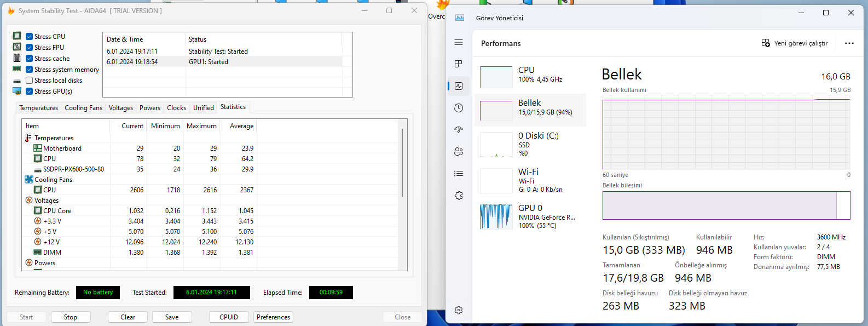The width and height of the screenshot is (868, 326).
Task: Click the Minimum column header
Action: (x=165, y=126)
